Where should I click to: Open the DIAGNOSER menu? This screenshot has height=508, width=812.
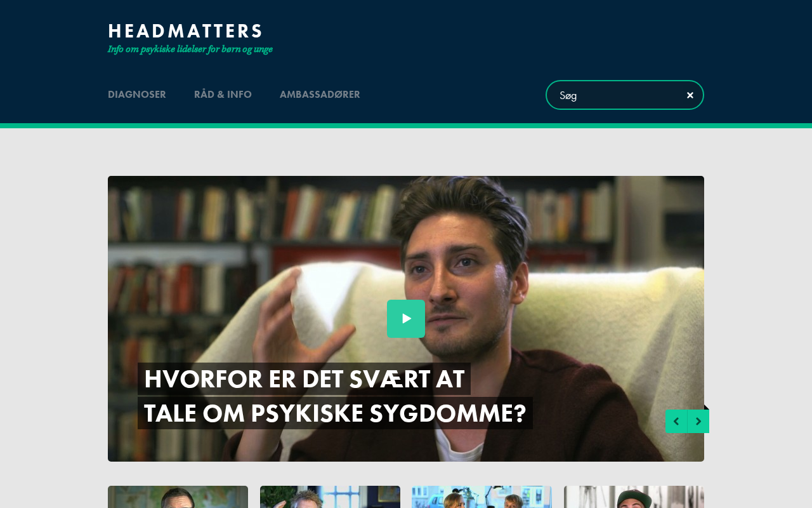pos(137,95)
